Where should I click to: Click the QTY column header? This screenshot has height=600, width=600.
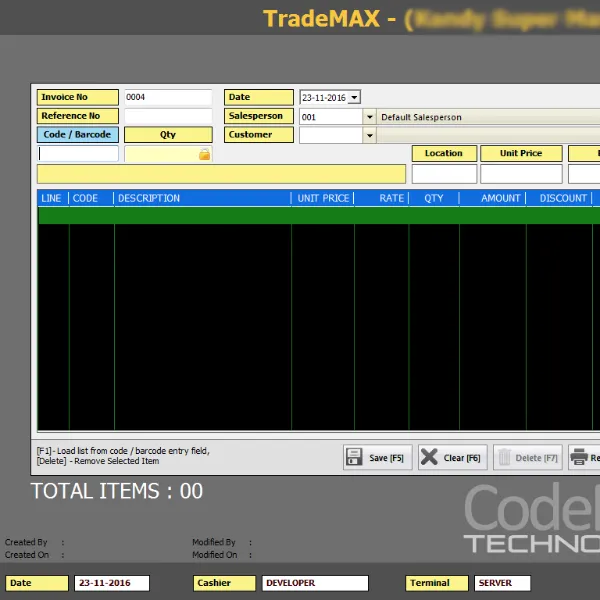434,198
